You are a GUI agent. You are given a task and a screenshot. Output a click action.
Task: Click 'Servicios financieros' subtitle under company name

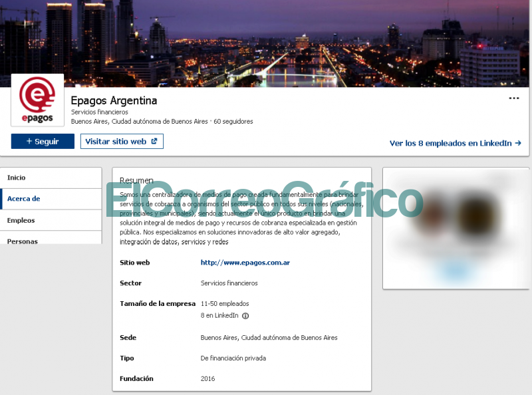click(99, 112)
